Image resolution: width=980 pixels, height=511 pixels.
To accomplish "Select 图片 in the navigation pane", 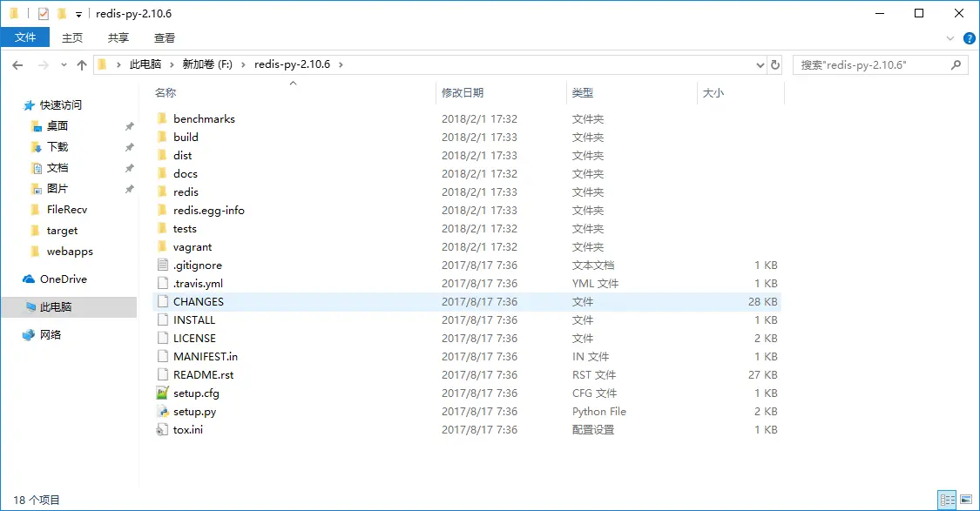I will [57, 189].
